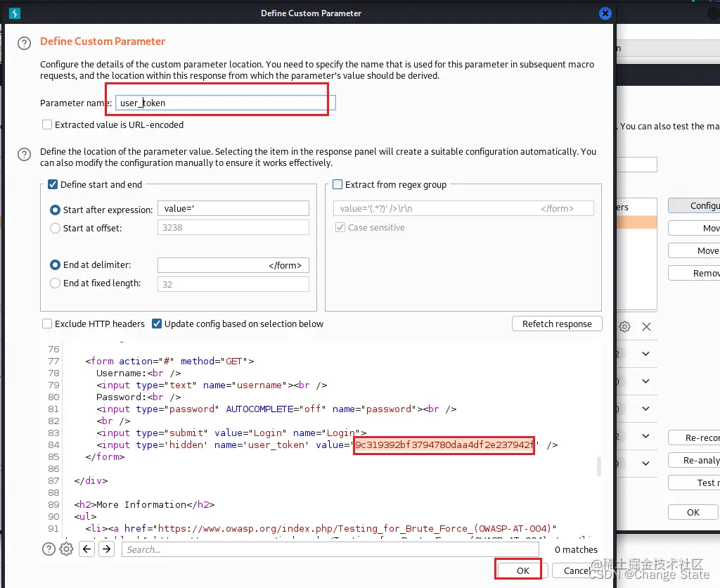This screenshot has width=720, height=588.
Task: Click the Burp Suite logo icon in title bar
Action: coord(15,13)
